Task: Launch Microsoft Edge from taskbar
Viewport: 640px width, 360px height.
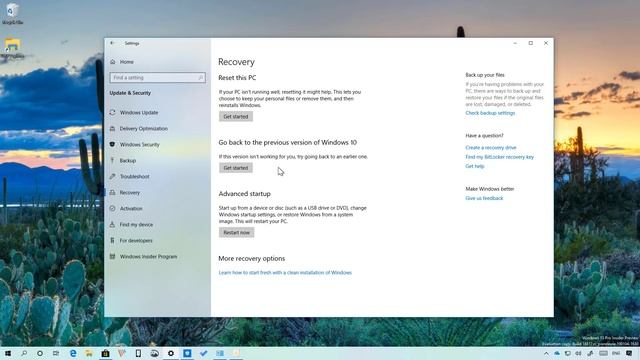Action: coord(73,353)
